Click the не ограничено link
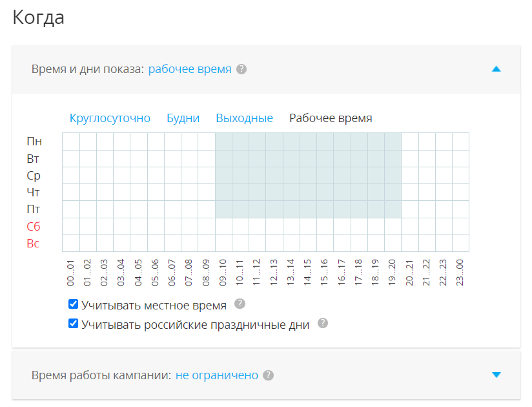This screenshot has height=407, width=532. tap(217, 375)
